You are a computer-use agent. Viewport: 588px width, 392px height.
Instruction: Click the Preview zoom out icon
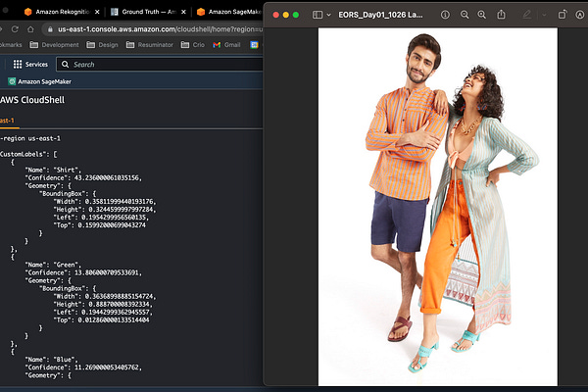[465, 15]
